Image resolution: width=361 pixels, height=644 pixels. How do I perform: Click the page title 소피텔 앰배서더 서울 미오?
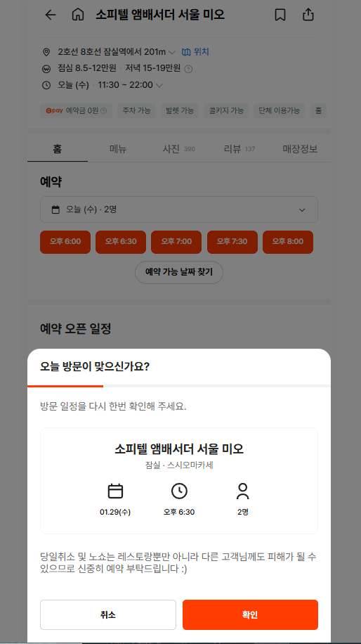pos(160,15)
